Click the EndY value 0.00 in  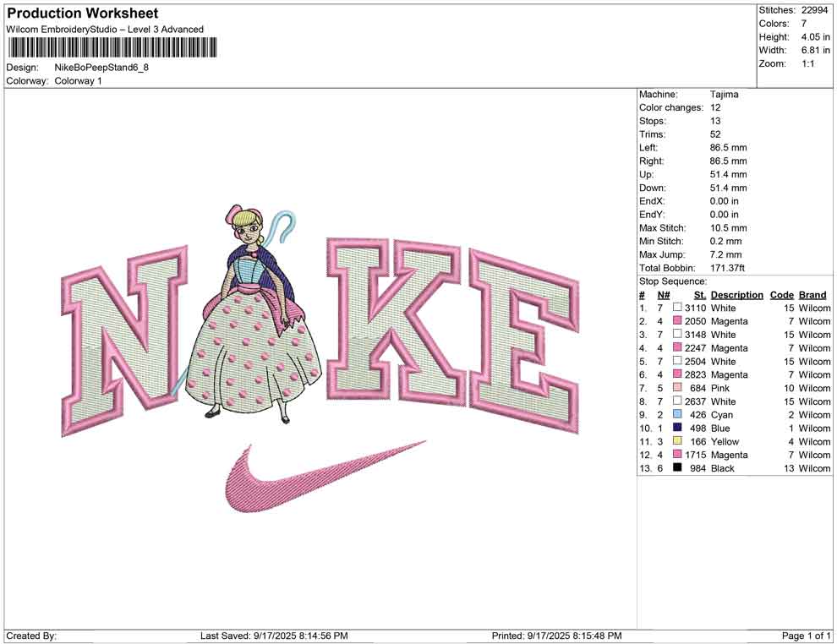pyautogui.click(x=725, y=214)
